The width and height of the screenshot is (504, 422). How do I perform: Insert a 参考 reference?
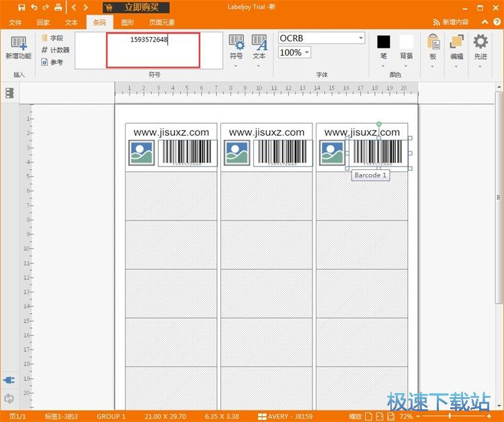click(x=52, y=62)
